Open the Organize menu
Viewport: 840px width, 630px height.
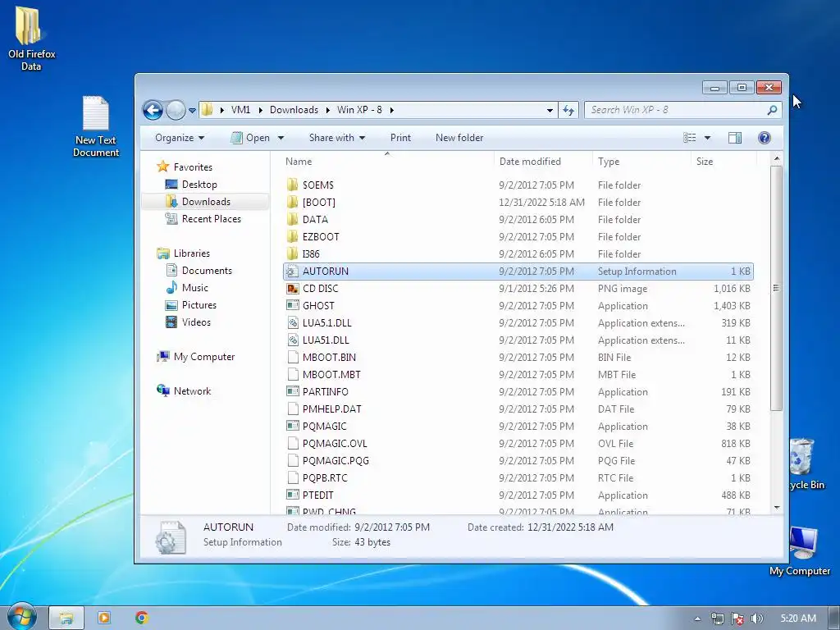pyautogui.click(x=180, y=138)
